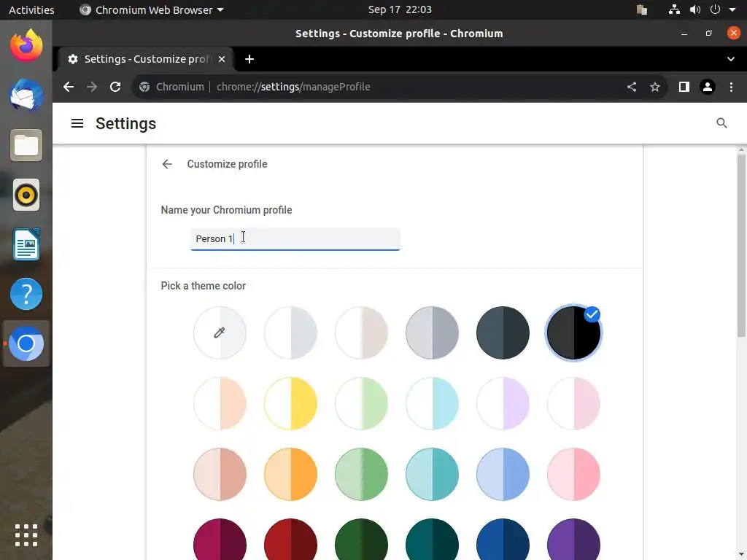Image resolution: width=747 pixels, height=560 pixels.
Task: View site information Chromium icon
Action: 144,87
